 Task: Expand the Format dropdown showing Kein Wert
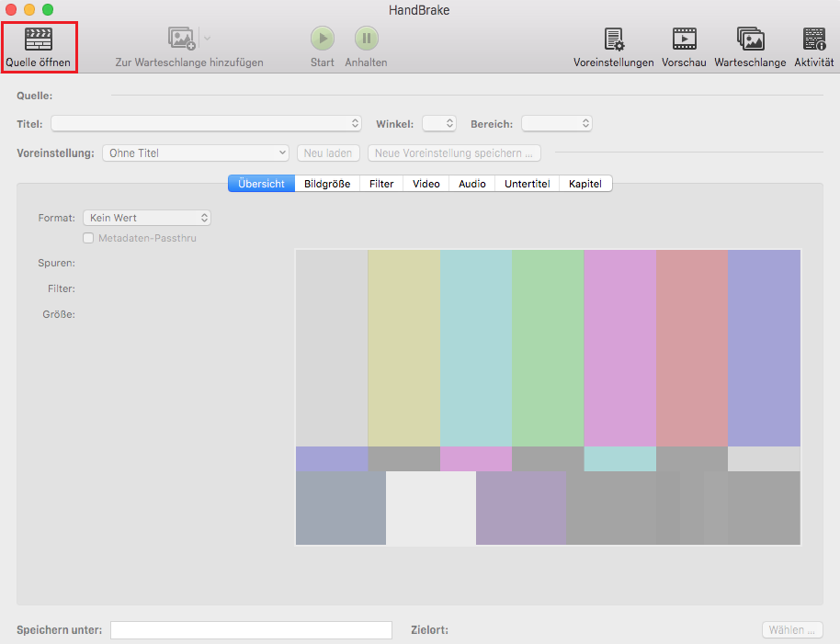click(x=147, y=218)
